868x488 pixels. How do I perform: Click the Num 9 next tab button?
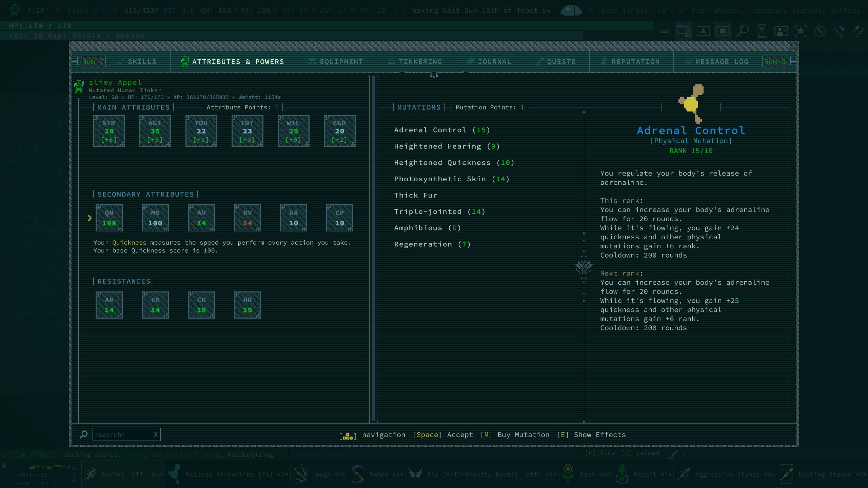point(775,62)
